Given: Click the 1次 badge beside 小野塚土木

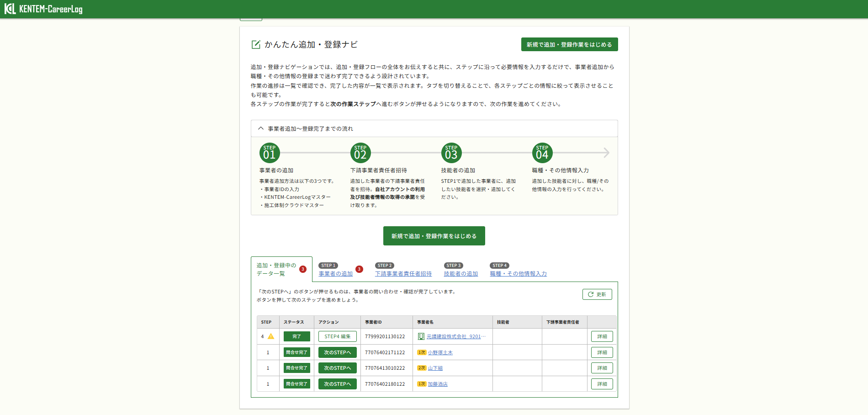Looking at the screenshot, I should click(422, 352).
